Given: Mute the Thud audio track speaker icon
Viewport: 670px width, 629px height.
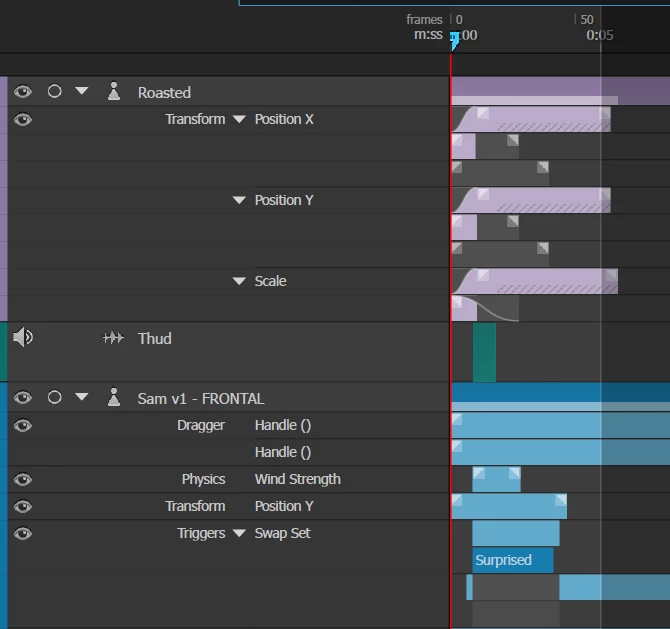Looking at the screenshot, I should click(x=23, y=337).
